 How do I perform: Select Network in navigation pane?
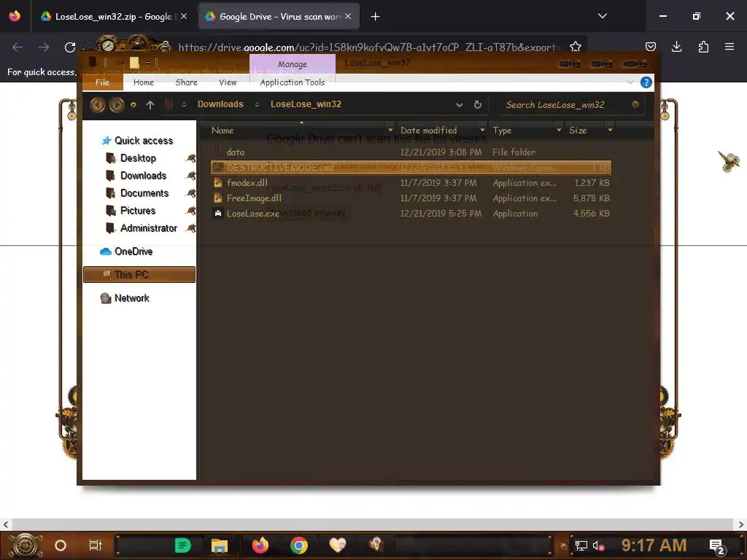coord(132,298)
